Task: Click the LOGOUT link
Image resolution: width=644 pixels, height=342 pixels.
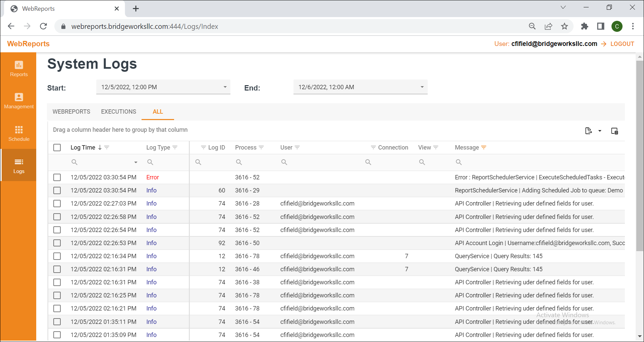Action: (x=622, y=44)
